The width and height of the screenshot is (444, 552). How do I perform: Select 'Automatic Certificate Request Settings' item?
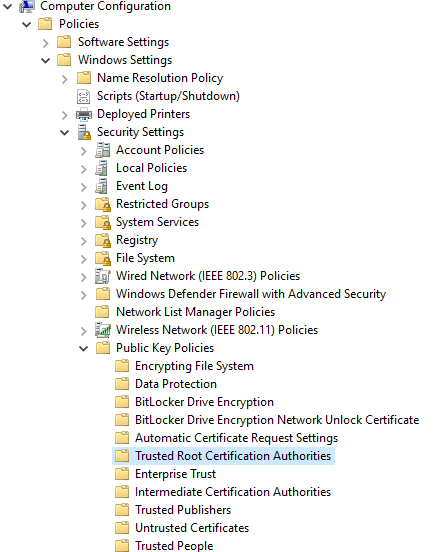click(x=236, y=438)
